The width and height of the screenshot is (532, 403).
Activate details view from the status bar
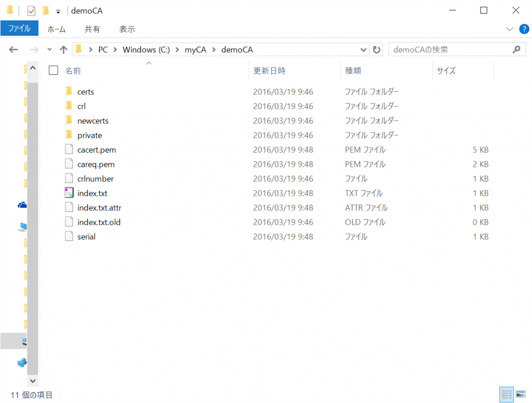(x=506, y=395)
